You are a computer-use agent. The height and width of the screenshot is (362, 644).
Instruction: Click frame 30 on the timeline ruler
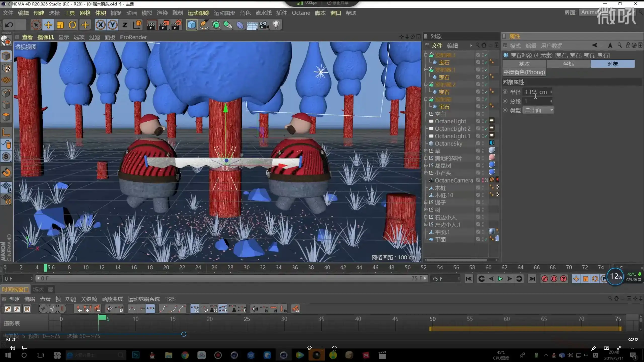click(247, 268)
